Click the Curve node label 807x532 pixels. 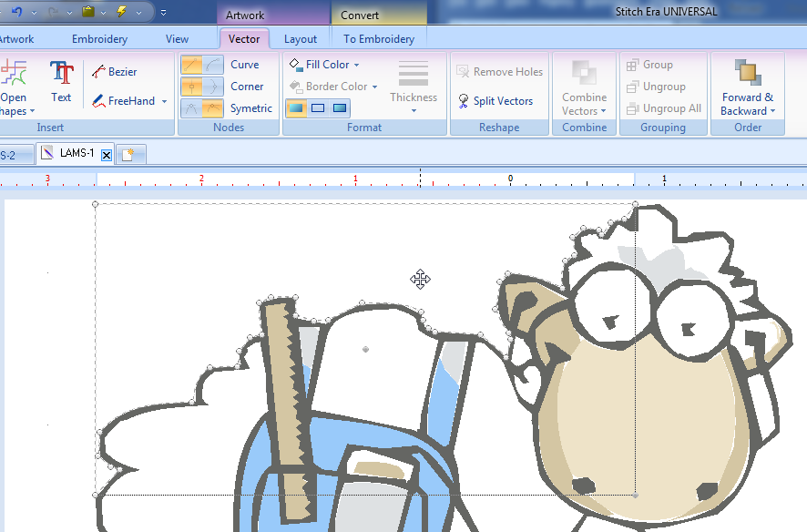(244, 65)
